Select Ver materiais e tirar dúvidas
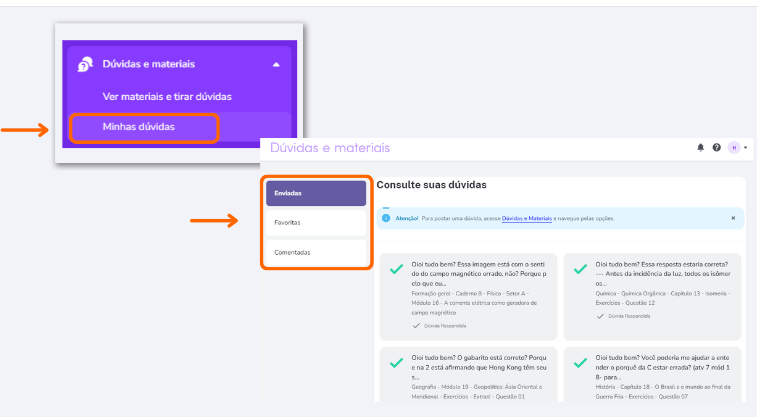Image resolution: width=757 pixels, height=417 pixels. pos(167,97)
